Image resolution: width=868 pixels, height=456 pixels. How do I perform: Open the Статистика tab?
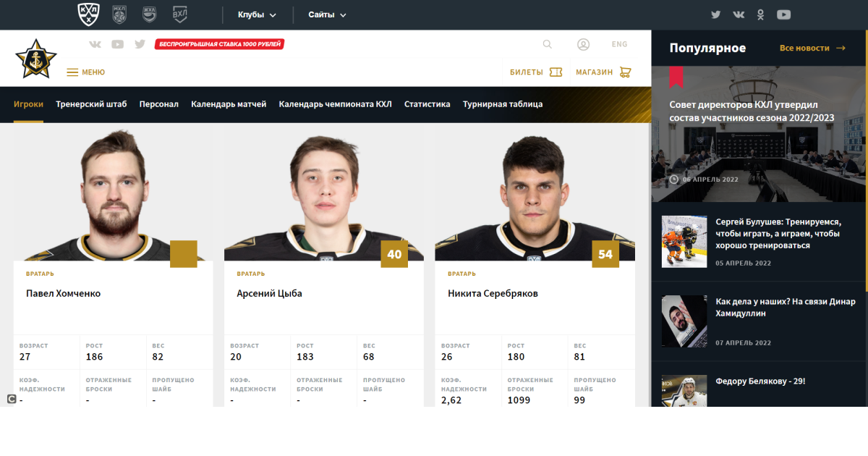[x=427, y=104]
